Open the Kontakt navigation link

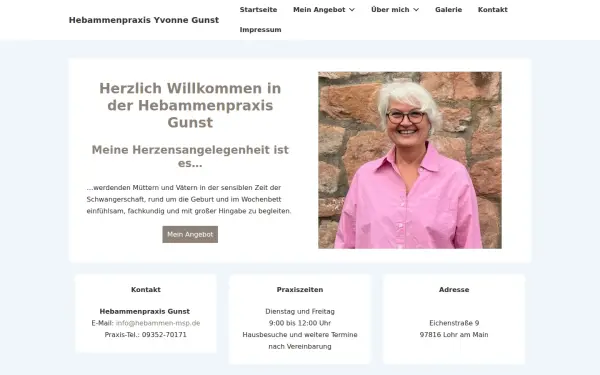point(492,10)
